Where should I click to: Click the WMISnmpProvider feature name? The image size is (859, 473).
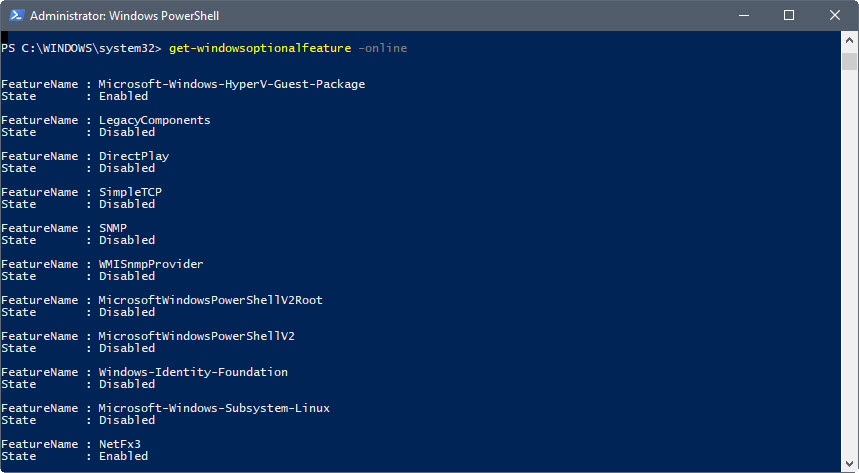151,264
